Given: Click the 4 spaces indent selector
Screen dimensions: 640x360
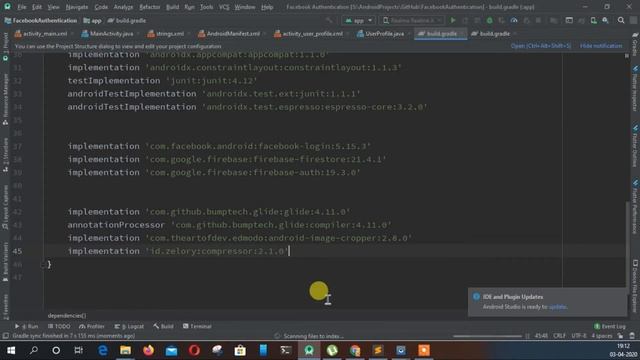Looking at the screenshot, I should click(602, 336).
